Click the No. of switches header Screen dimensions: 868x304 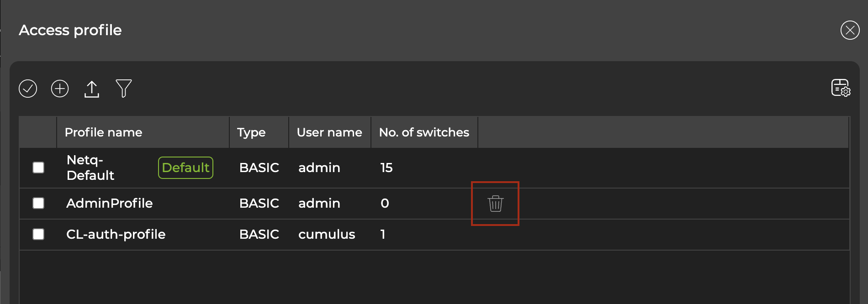click(x=424, y=132)
